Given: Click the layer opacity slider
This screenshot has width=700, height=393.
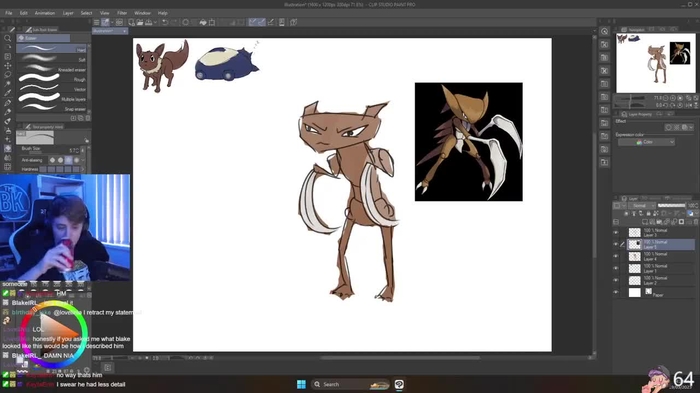Looking at the screenshot, I should pyautogui.click(x=671, y=205).
